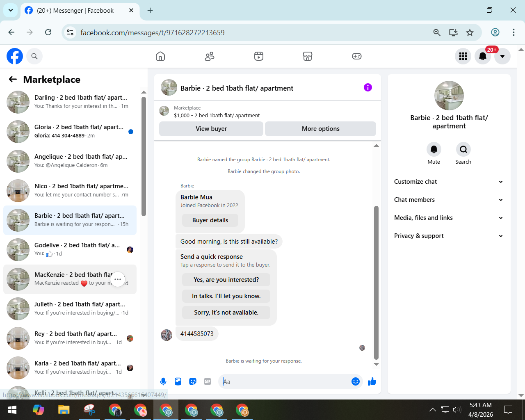525x420 pixels.
Task: Bookmark this page with star icon
Action: click(x=470, y=32)
